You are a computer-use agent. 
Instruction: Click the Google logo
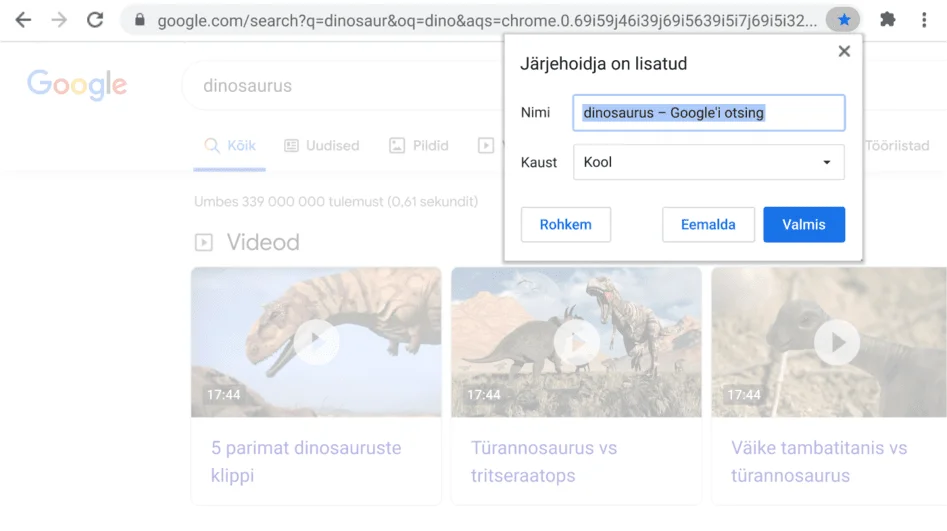point(77,85)
